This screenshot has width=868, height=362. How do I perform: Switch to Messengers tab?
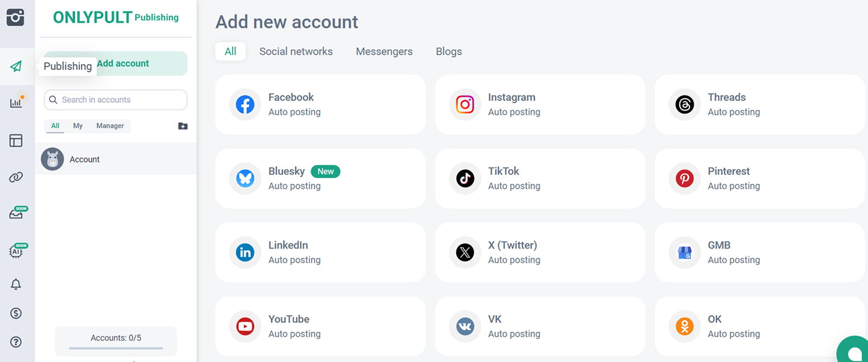(x=384, y=51)
